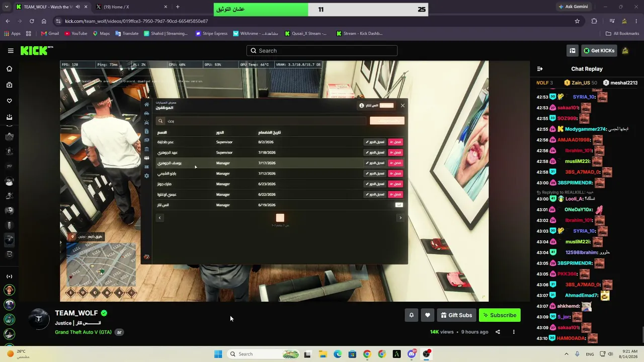
Task: Click the car icon in the game panel sidebar
Action: coord(146,114)
